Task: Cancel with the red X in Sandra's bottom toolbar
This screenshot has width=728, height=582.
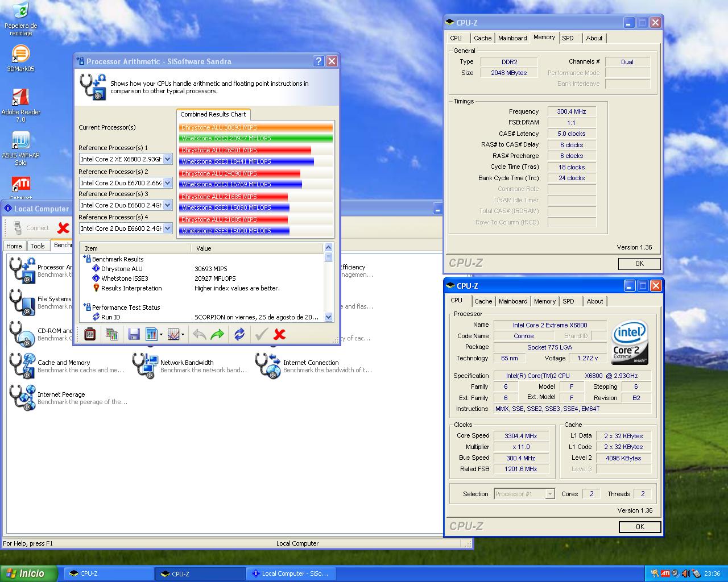Action: (279, 334)
